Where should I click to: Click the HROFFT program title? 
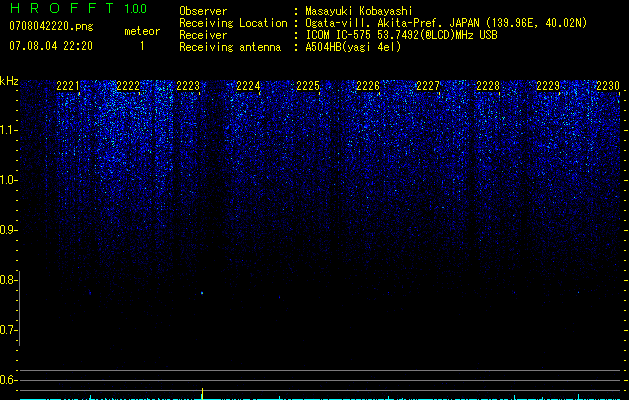click(63, 8)
